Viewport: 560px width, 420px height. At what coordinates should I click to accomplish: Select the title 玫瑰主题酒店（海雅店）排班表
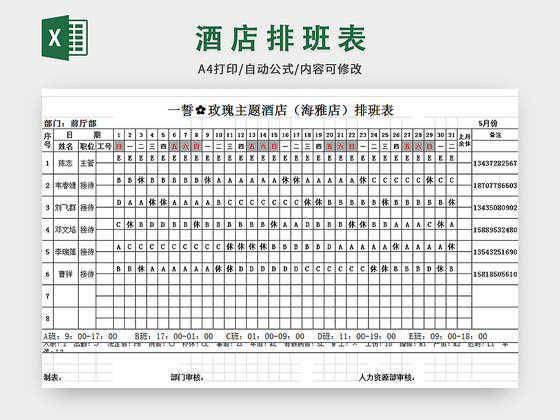click(301, 110)
